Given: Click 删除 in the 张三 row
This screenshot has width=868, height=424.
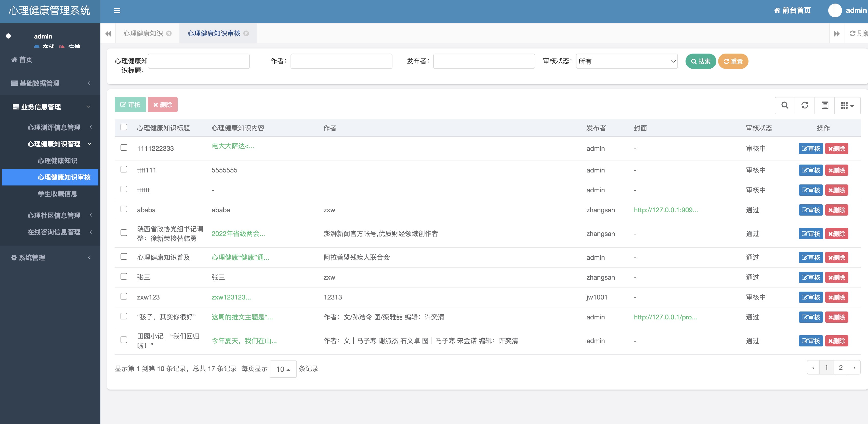Looking at the screenshot, I should [836, 277].
